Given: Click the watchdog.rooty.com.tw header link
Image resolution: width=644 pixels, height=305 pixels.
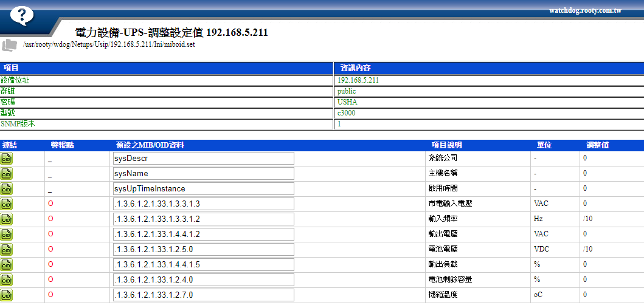Looking at the screenshot, I should pyautogui.click(x=584, y=11).
